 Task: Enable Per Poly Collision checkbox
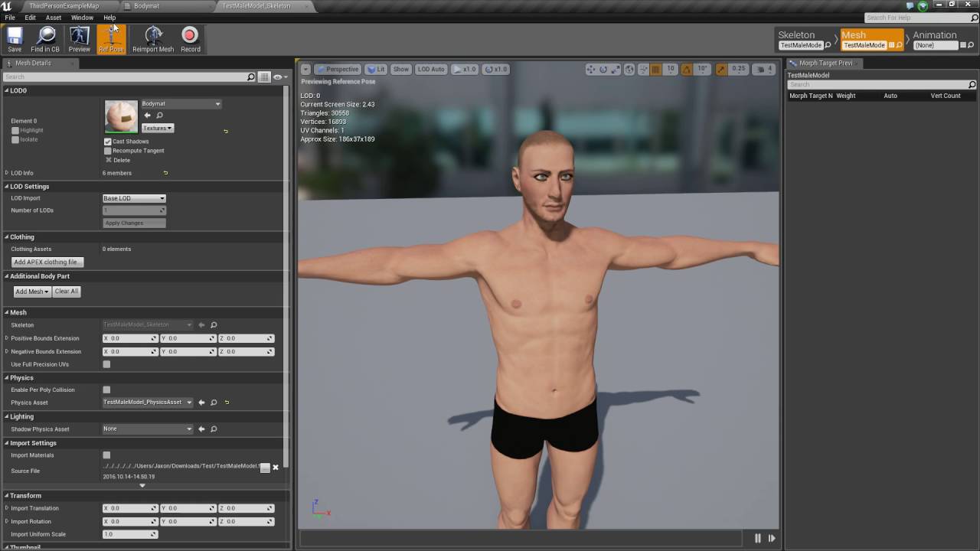click(106, 390)
